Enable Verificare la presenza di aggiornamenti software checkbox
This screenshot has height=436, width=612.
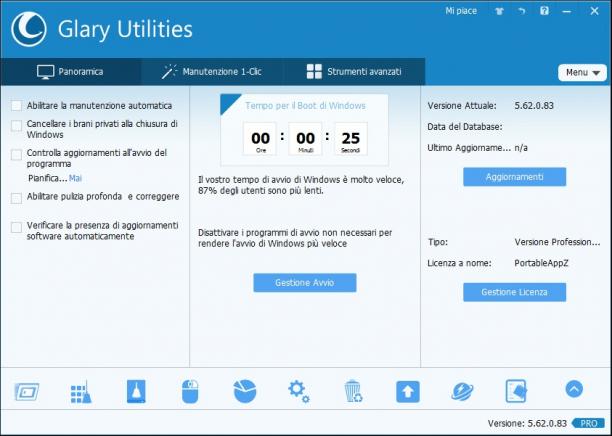point(16,228)
